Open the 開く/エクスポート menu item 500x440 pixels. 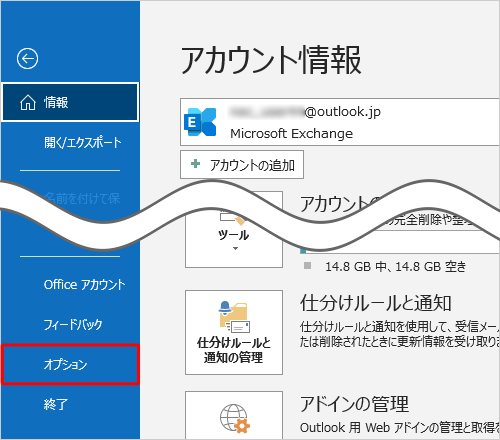83,142
